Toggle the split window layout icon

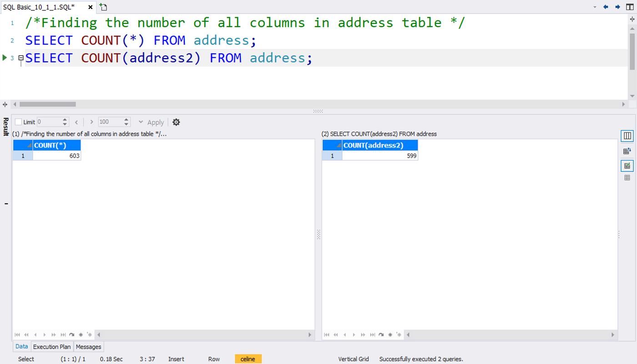(x=630, y=7)
